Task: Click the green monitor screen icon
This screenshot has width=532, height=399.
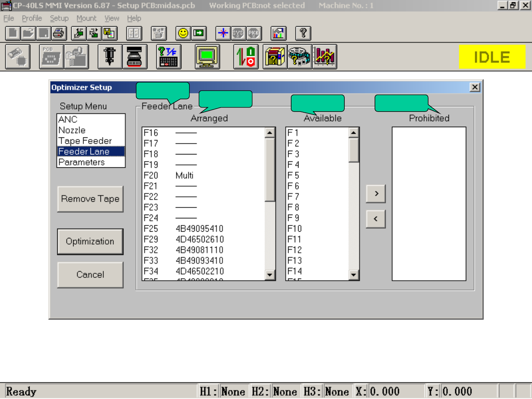Action: point(207,57)
